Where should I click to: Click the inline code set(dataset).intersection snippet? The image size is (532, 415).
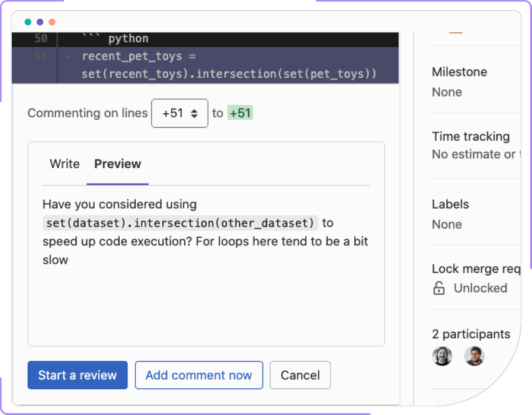tap(180, 223)
